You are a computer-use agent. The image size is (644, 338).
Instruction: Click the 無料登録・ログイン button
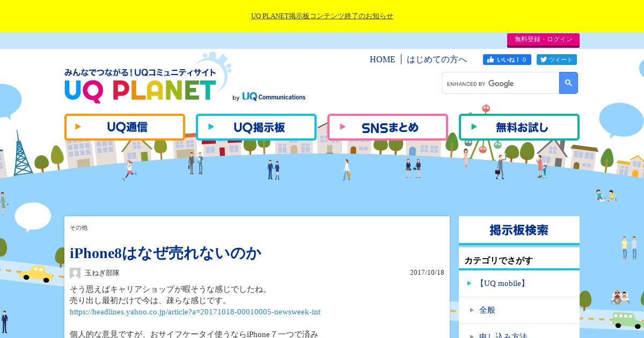[x=543, y=40]
